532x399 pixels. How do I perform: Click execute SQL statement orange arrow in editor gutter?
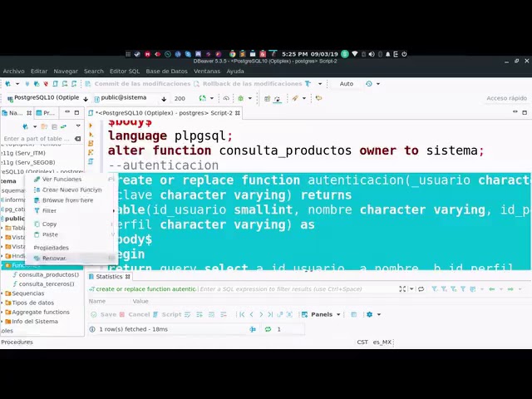[x=91, y=126]
